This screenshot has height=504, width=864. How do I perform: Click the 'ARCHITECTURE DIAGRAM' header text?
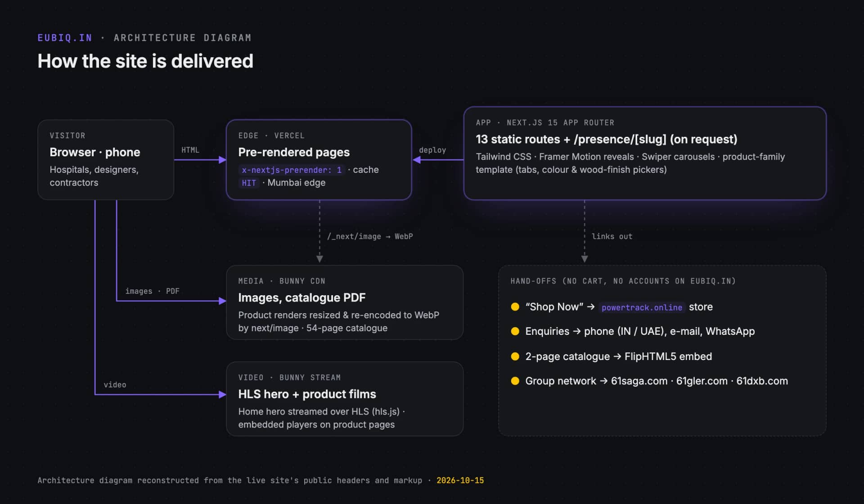[182, 38]
